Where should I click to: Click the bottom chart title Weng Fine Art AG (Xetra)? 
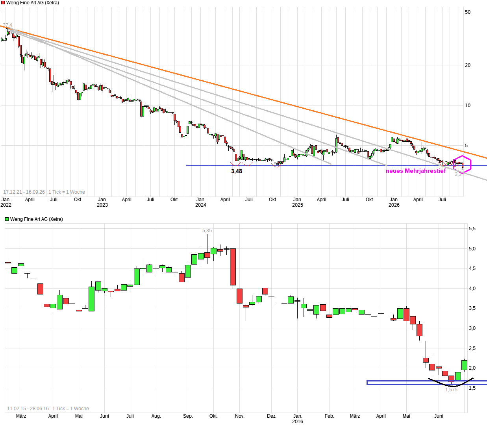point(37,219)
